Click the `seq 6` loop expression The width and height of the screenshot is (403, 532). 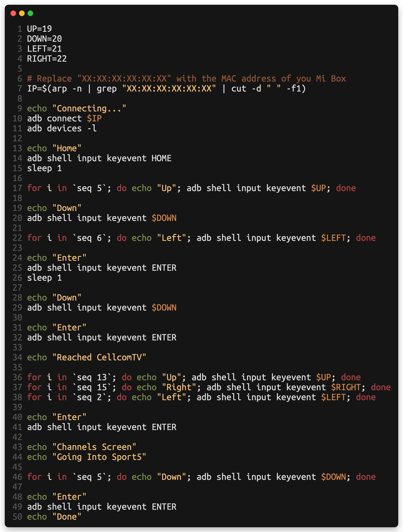coord(89,238)
